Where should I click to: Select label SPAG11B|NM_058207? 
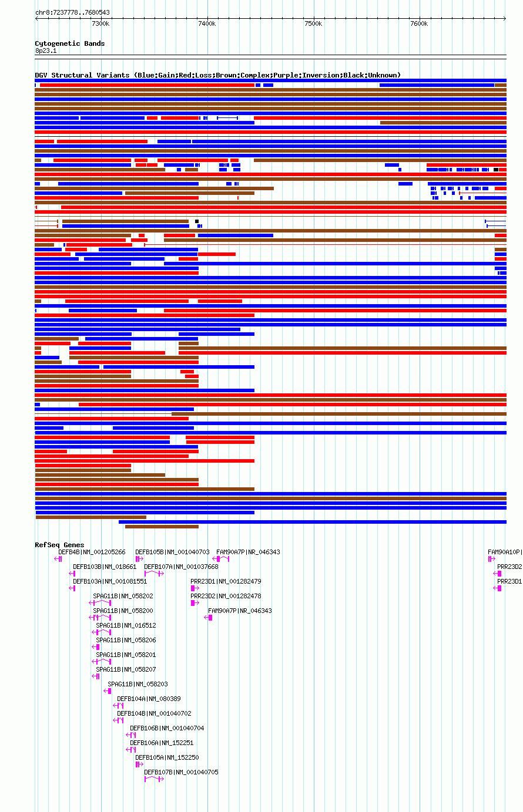[x=126, y=669]
